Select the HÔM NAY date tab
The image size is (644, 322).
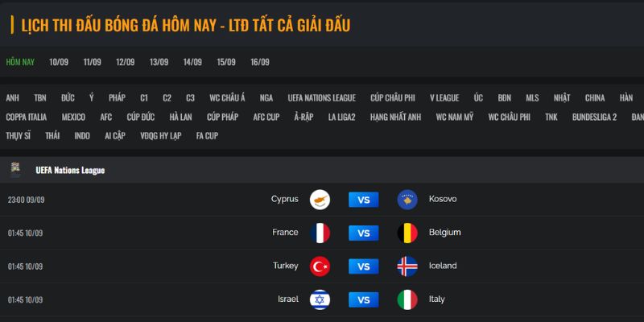(x=20, y=62)
